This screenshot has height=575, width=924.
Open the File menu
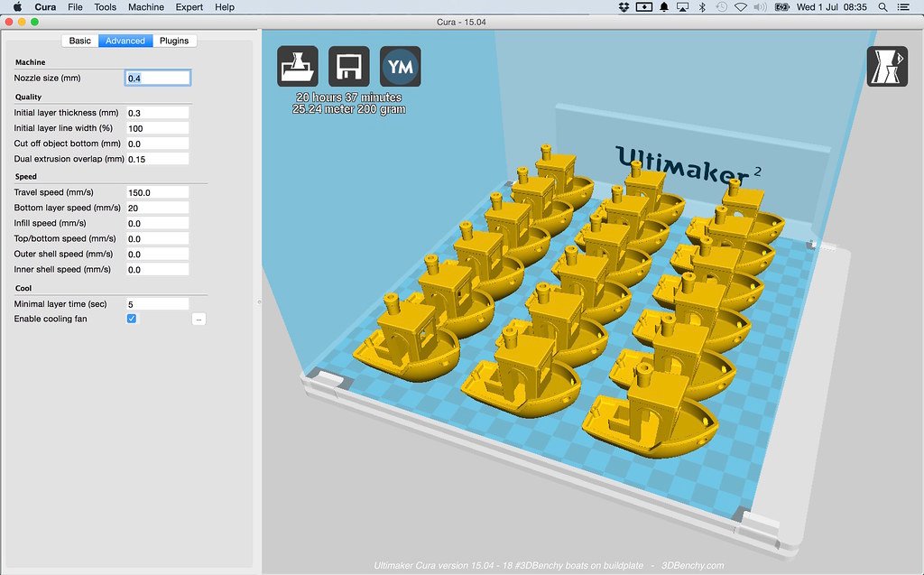click(x=75, y=7)
